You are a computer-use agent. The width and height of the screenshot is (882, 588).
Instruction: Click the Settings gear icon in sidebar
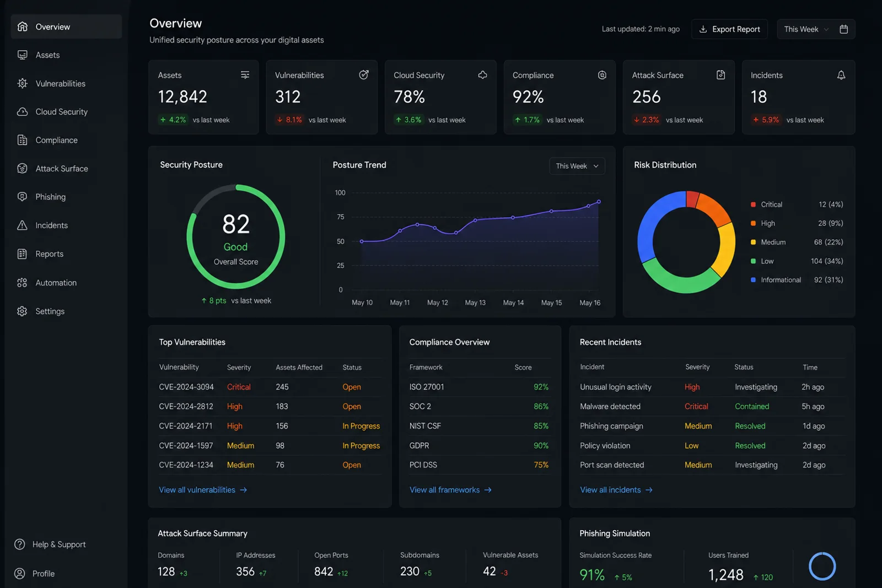tap(22, 311)
